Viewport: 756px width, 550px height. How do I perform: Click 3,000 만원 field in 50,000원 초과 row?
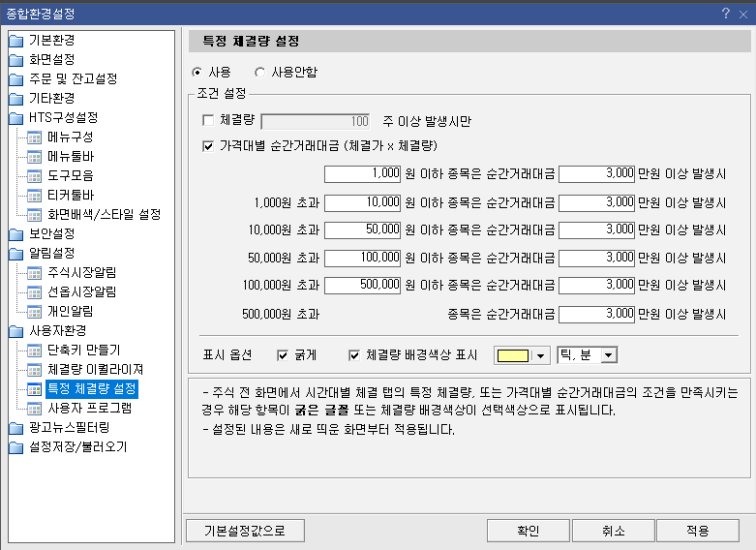(x=597, y=258)
